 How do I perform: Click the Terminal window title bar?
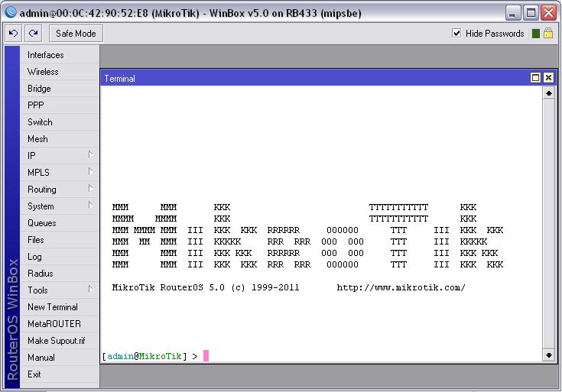pyautogui.click(x=315, y=78)
